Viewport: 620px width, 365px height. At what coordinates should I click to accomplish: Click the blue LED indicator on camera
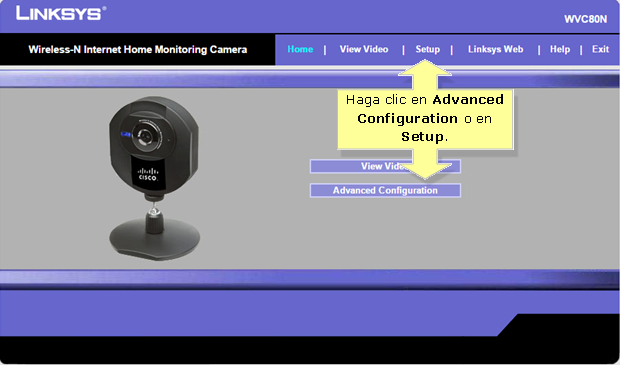pyautogui.click(x=126, y=134)
